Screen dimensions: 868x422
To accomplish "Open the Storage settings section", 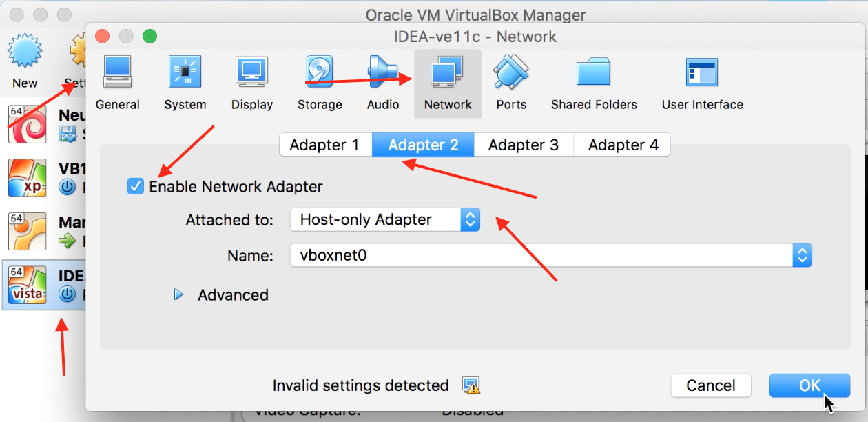I will 320,83.
